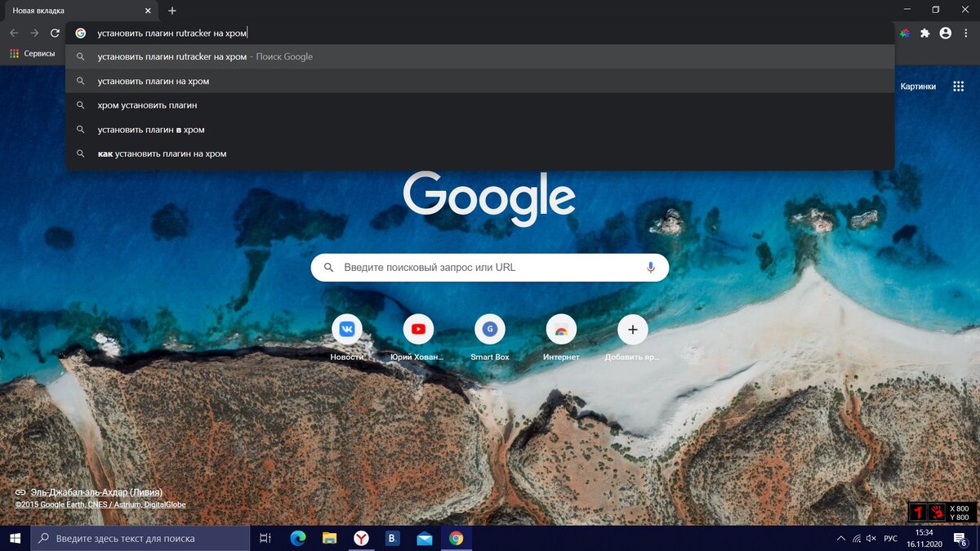
Task: Open the Chrome extensions puzzle icon
Action: (924, 33)
